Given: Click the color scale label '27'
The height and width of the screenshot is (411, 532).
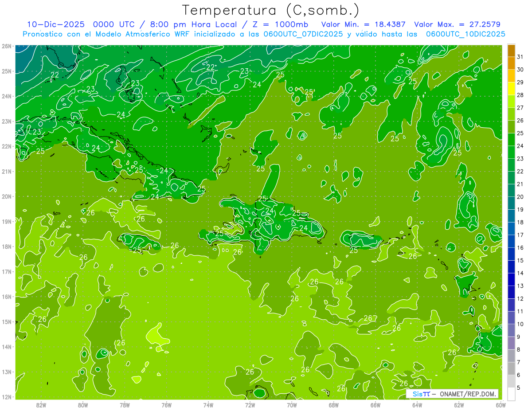Looking at the screenshot, I should (x=520, y=107).
